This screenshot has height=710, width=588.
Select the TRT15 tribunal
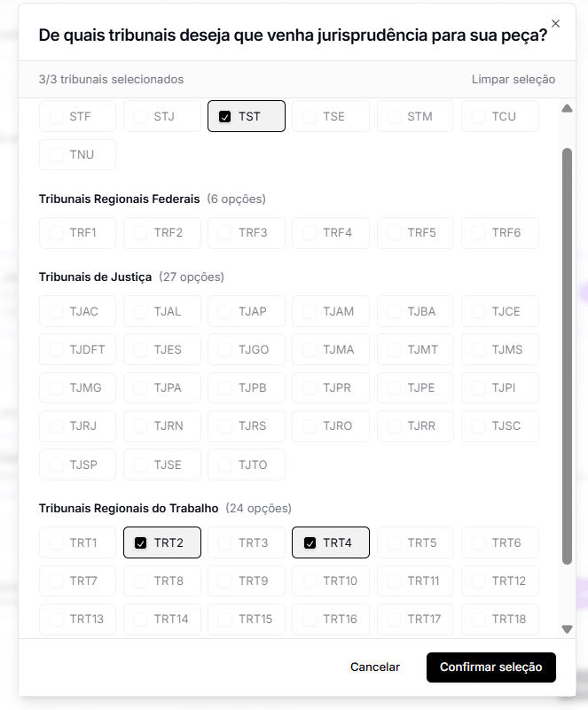(x=247, y=620)
